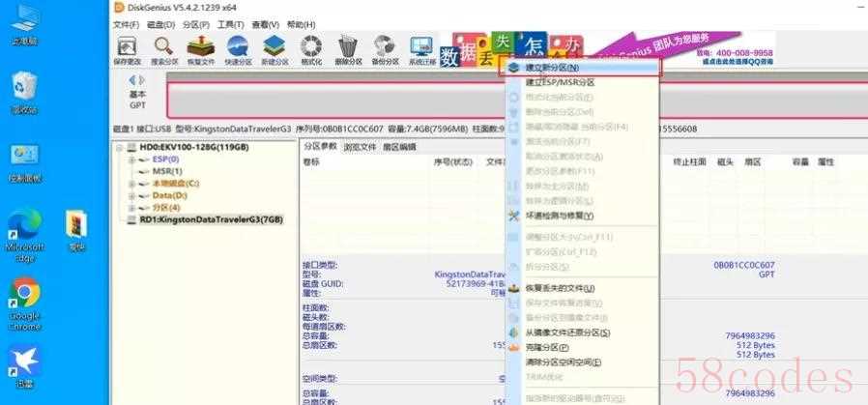The height and width of the screenshot is (405, 868).
Task: Expand the Data(D:) tree node
Action: pos(131,195)
